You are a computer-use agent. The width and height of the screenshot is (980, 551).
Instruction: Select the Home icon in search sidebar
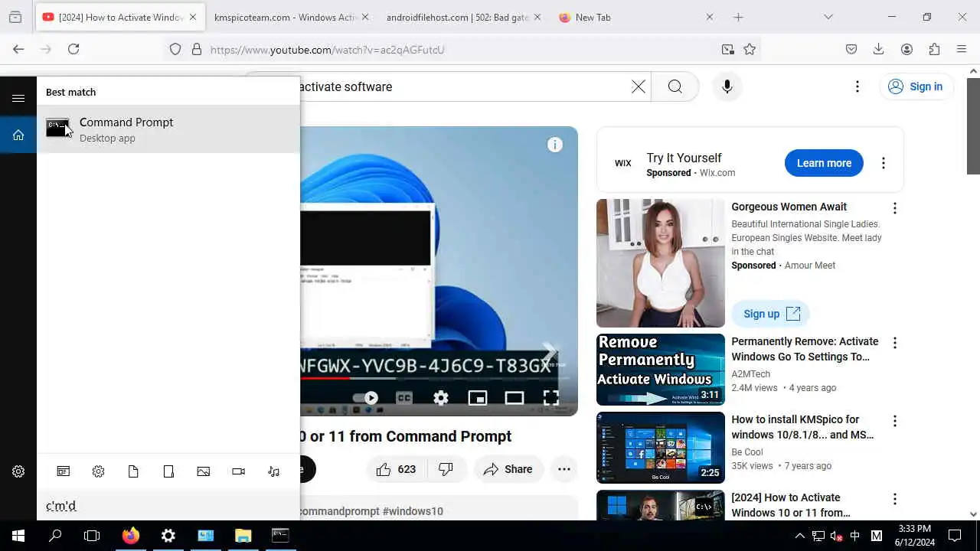pyautogui.click(x=18, y=135)
